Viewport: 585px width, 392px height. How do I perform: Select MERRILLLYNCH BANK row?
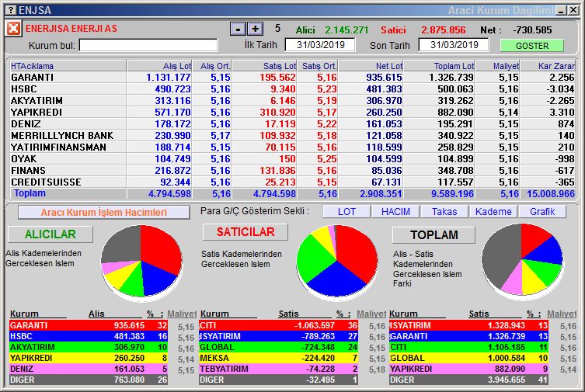pos(292,135)
